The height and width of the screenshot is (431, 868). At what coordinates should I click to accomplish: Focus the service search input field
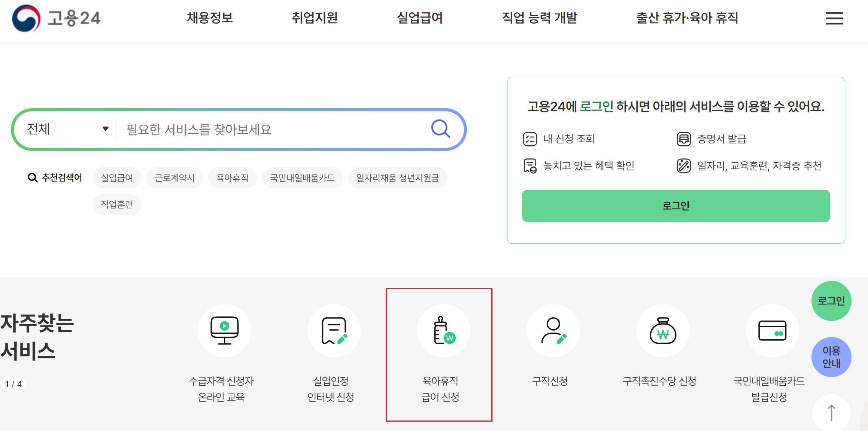pos(273,130)
